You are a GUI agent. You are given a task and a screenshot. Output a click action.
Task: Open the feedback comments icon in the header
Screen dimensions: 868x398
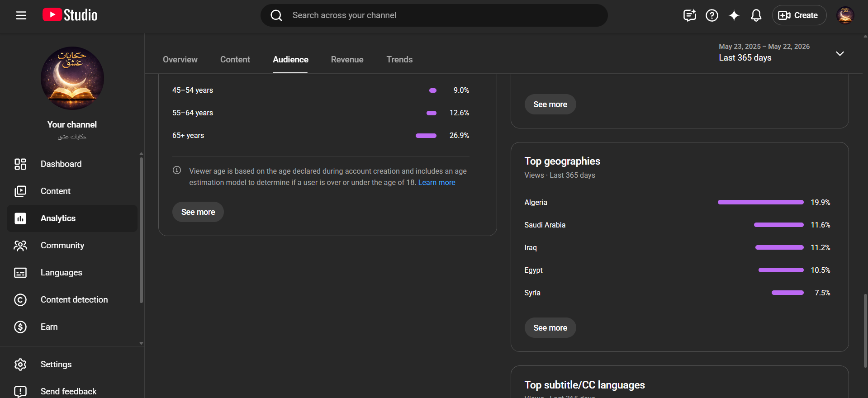point(689,15)
